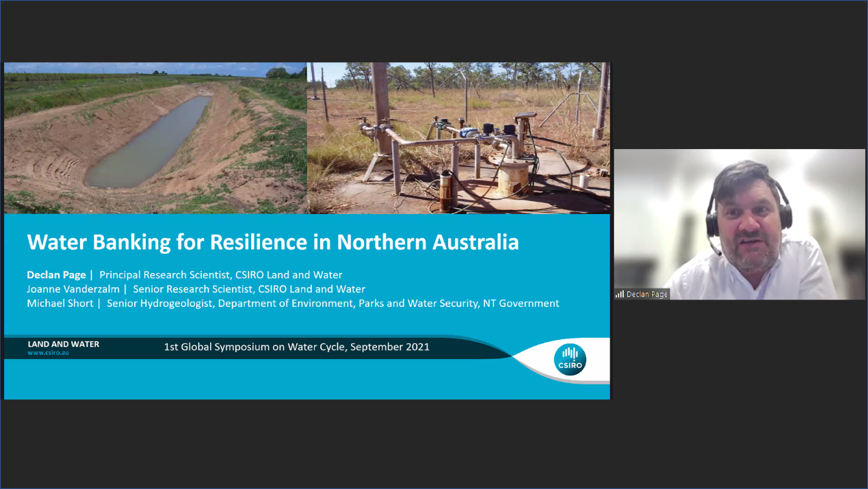This screenshot has height=489, width=868.
Task: Click the water channel photo on the slide
Action: click(155, 138)
